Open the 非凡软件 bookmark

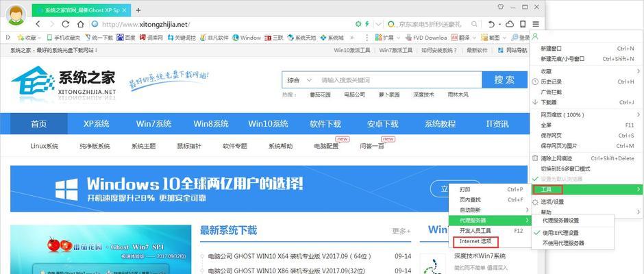214,38
